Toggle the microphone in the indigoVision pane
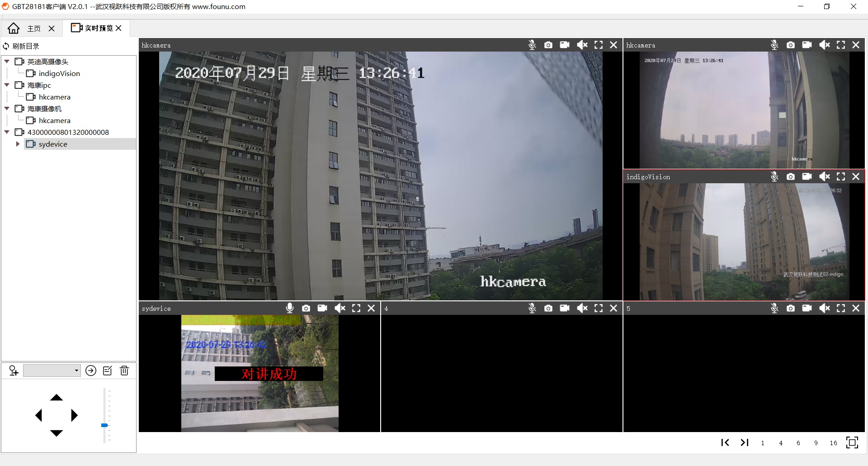 coord(774,176)
